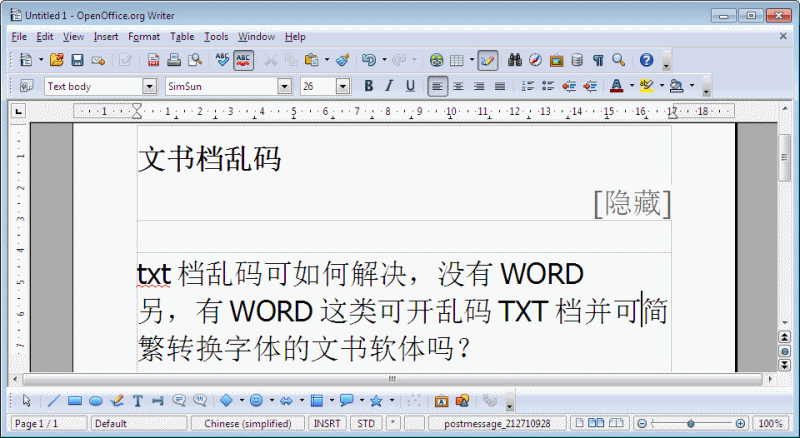Open the Insert menu
Viewport: 800px width, 438px height.
106,37
